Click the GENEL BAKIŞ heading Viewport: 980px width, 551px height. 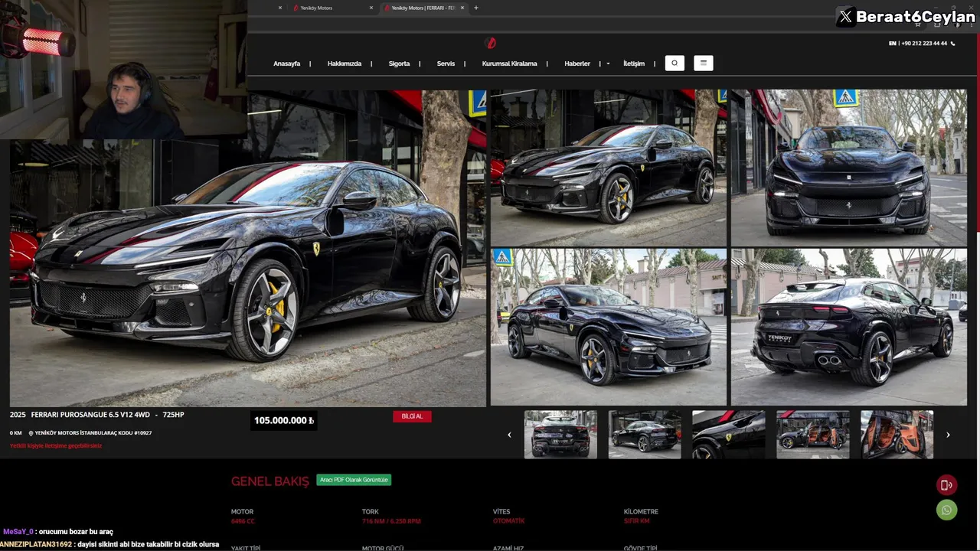pyautogui.click(x=270, y=481)
